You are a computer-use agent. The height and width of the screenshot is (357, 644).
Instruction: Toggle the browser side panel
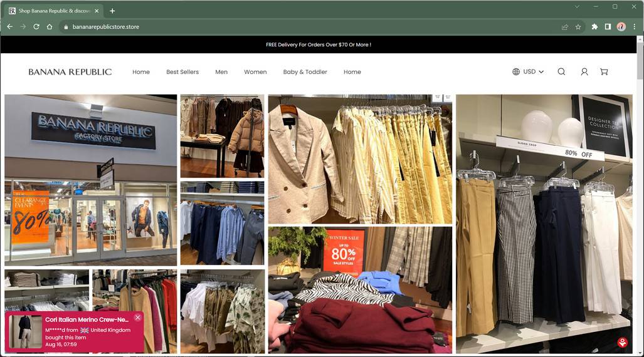click(608, 27)
